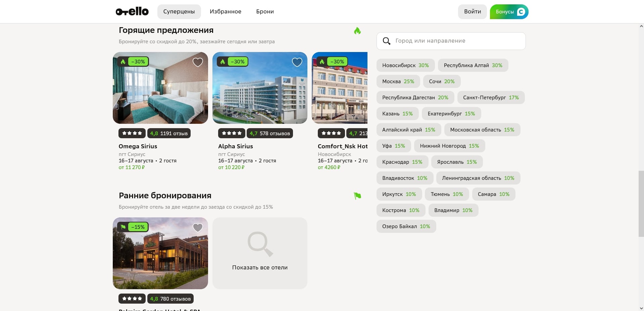Viewport: 644px width, 311px height.
Task: Add Palmira Garden hotel to favorites
Action: click(x=198, y=227)
